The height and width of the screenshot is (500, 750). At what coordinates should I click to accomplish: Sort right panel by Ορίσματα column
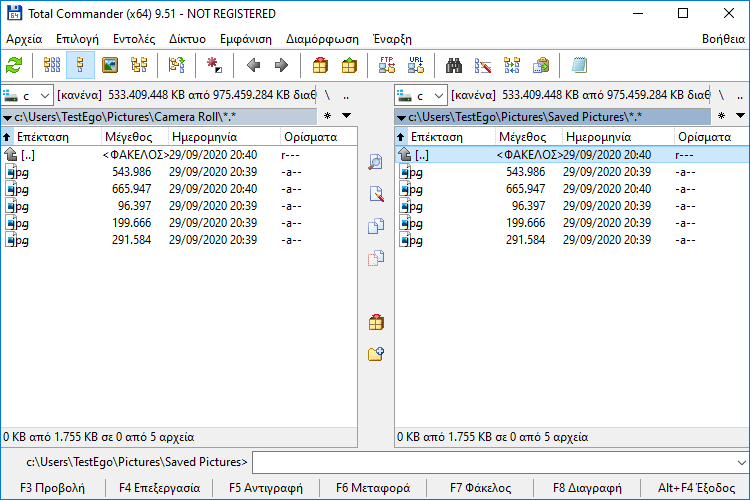pos(711,137)
